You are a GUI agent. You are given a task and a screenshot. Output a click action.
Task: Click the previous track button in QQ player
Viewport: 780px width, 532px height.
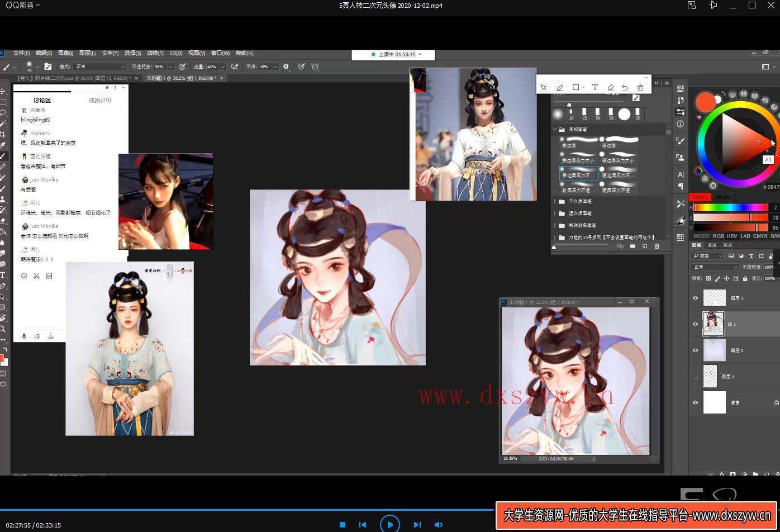(x=363, y=524)
